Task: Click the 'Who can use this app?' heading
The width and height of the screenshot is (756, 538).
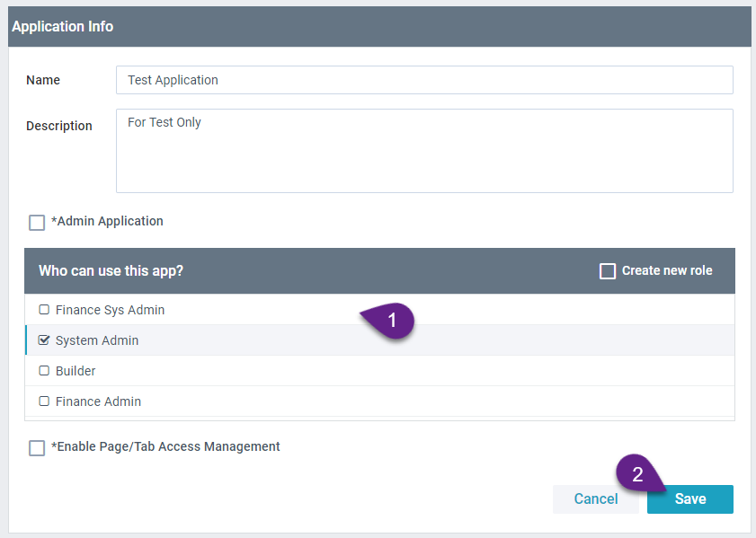Action: click(x=111, y=270)
